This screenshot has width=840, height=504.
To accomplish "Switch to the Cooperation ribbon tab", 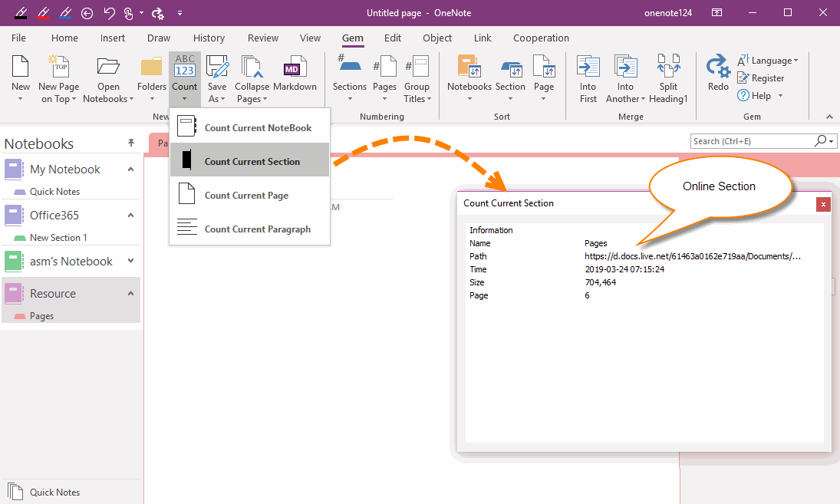I will [541, 38].
